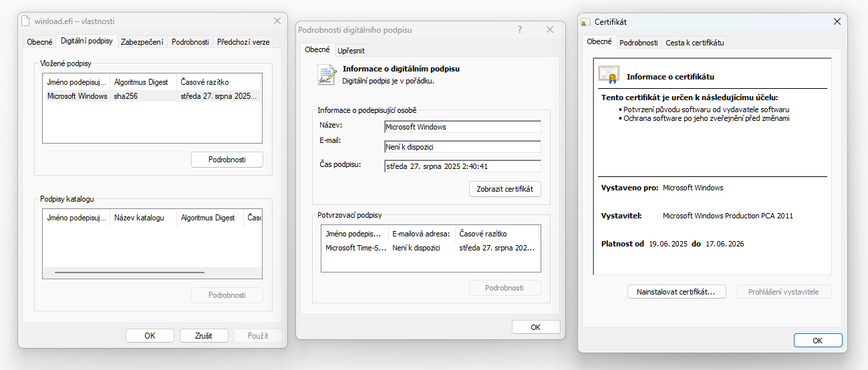Select Microsoft Windows row in Vložené podpisy list

tap(152, 96)
